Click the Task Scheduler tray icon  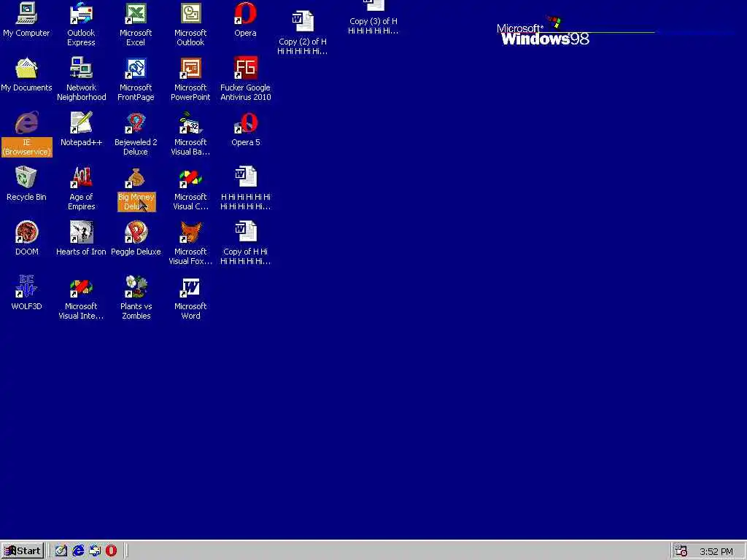[x=681, y=551]
